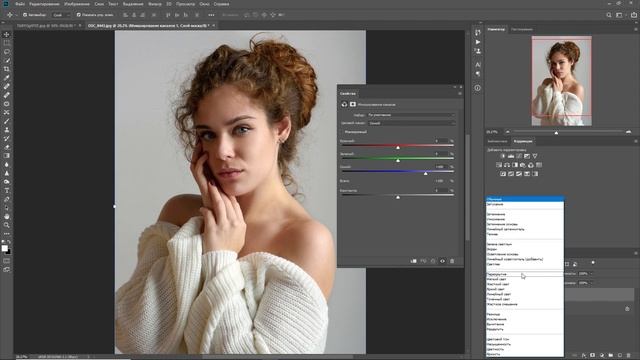Select the Hand tool
Screen dimensions: 640x360
tap(7, 216)
